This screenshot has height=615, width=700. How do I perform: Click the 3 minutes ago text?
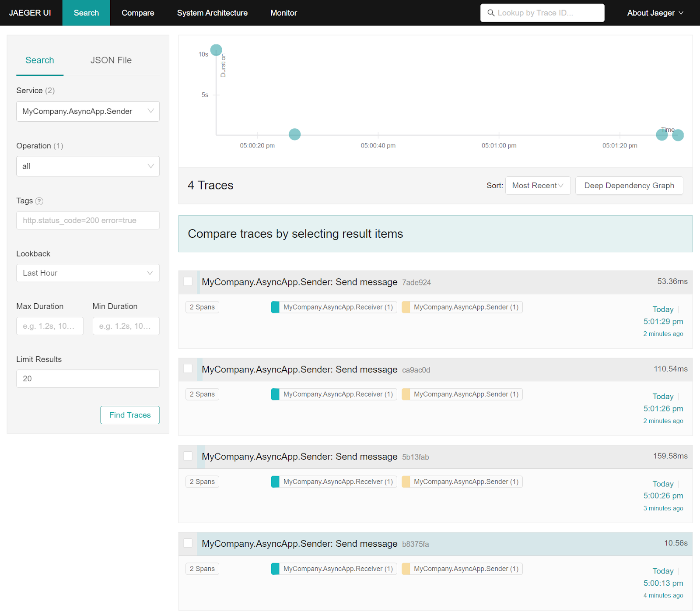coord(663,509)
